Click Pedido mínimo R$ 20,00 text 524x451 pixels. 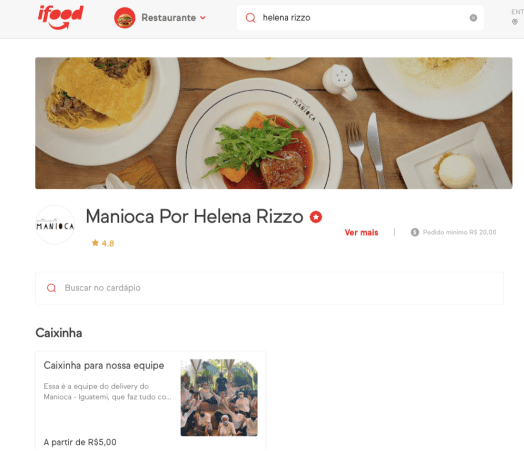point(460,232)
